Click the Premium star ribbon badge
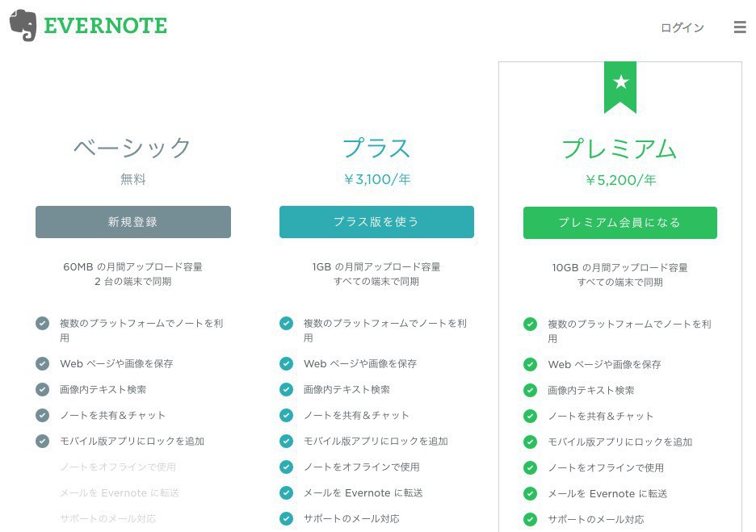Viewport: 756px width, 532px height. click(x=620, y=85)
